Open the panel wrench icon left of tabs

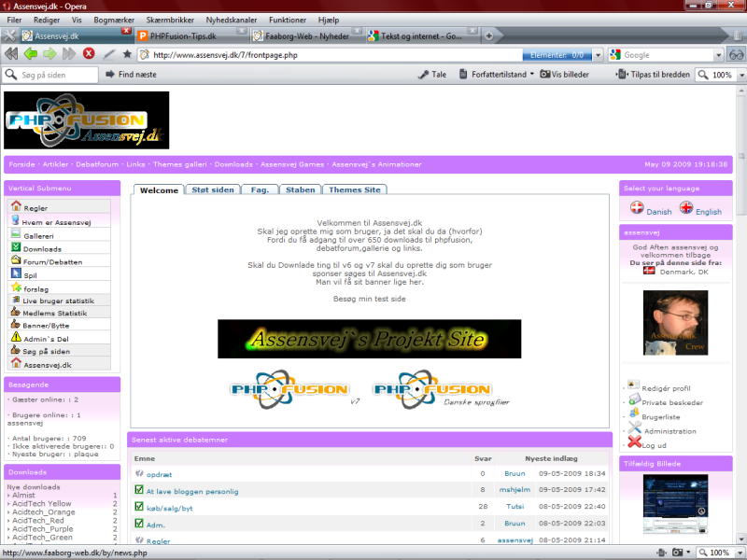coord(9,35)
